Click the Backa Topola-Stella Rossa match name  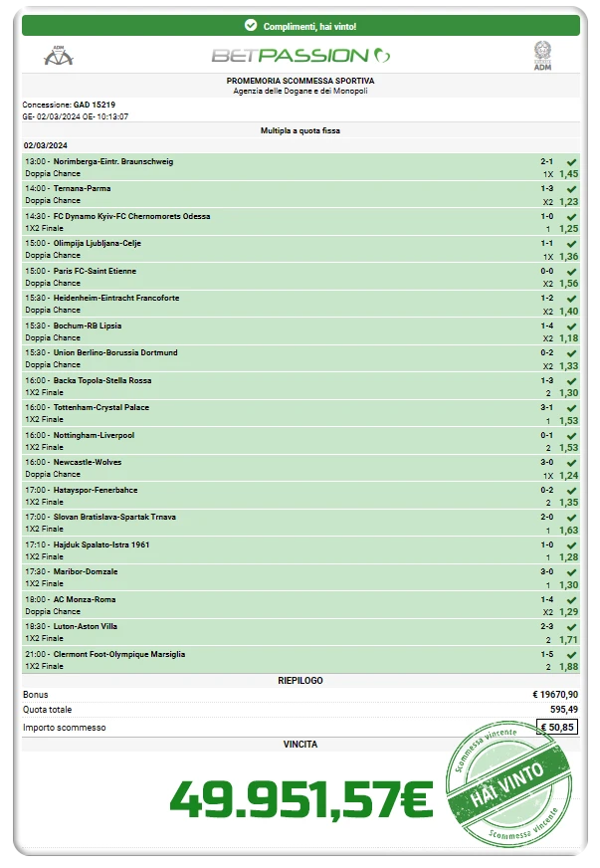tap(102, 380)
